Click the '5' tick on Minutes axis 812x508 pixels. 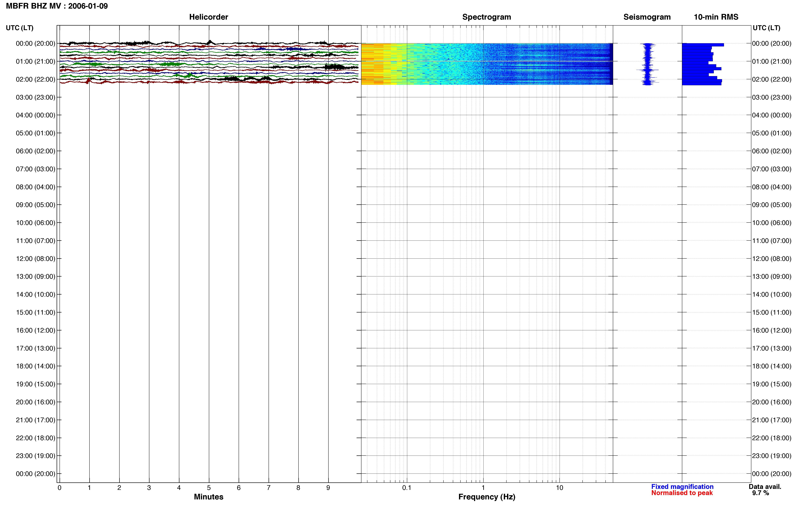pos(209,488)
